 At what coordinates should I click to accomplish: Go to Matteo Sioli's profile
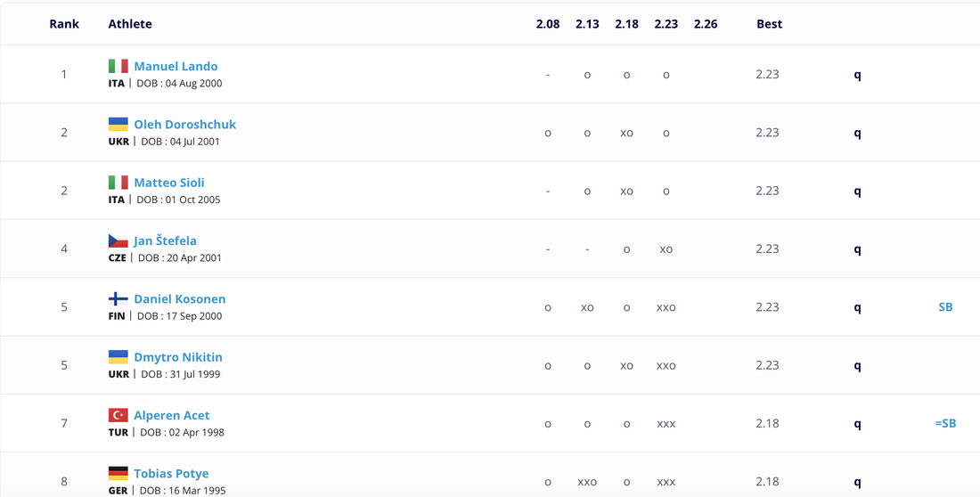click(169, 183)
